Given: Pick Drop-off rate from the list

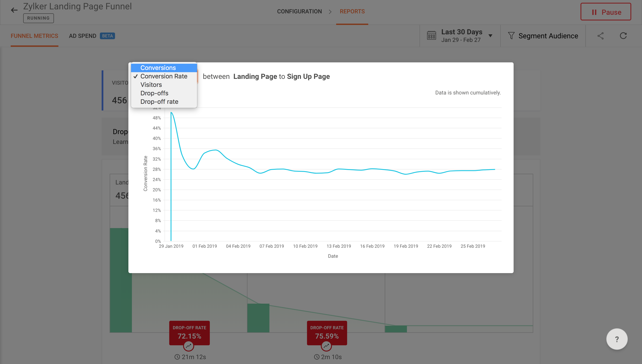Looking at the screenshot, I should click(159, 102).
